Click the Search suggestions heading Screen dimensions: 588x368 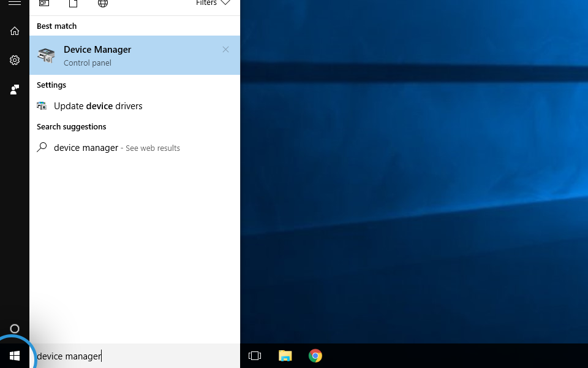tap(71, 126)
